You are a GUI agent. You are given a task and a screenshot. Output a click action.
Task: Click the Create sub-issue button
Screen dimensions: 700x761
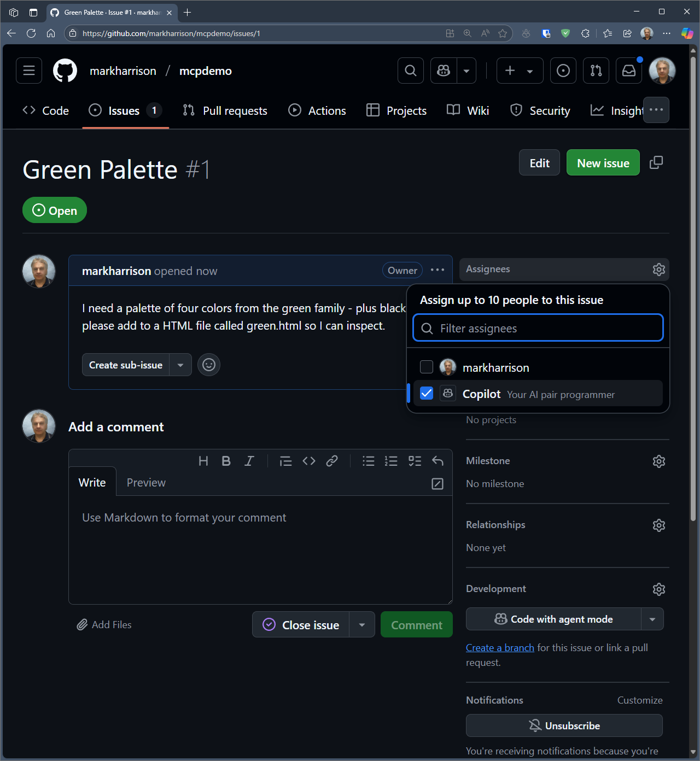click(126, 365)
